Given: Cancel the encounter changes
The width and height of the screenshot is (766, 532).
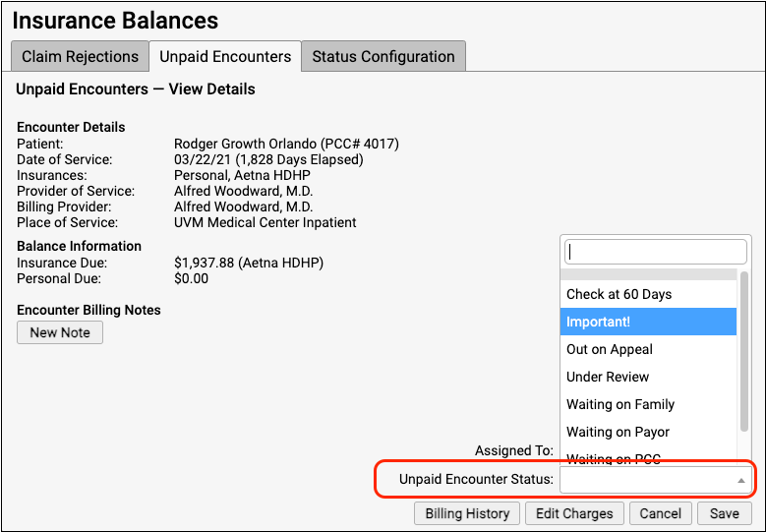Looking at the screenshot, I should point(660,513).
